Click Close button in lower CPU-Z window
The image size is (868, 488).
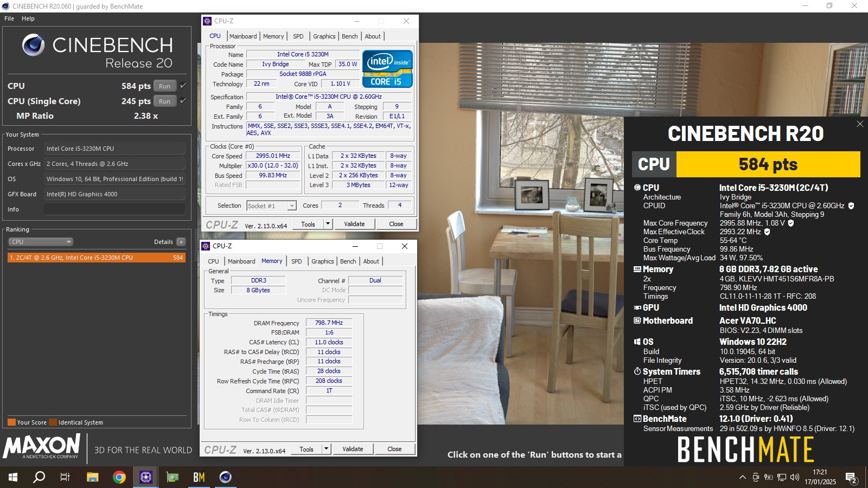tap(394, 449)
